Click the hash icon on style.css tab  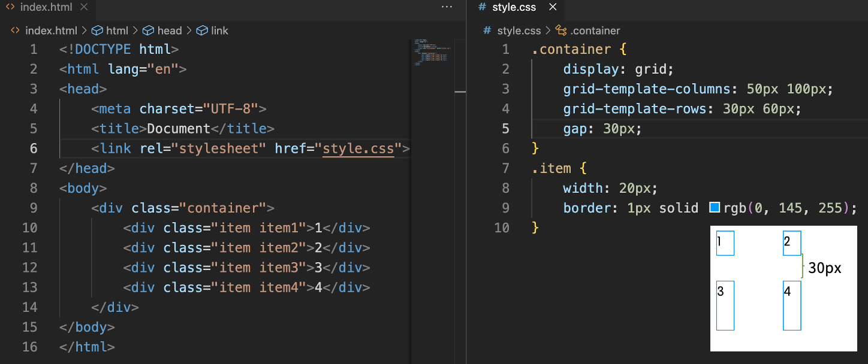click(x=481, y=7)
